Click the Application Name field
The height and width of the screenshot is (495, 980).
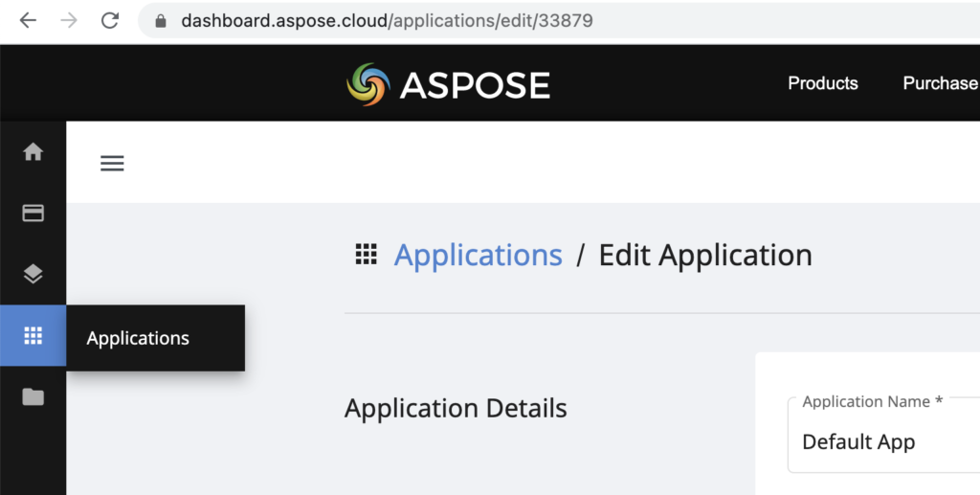880,441
